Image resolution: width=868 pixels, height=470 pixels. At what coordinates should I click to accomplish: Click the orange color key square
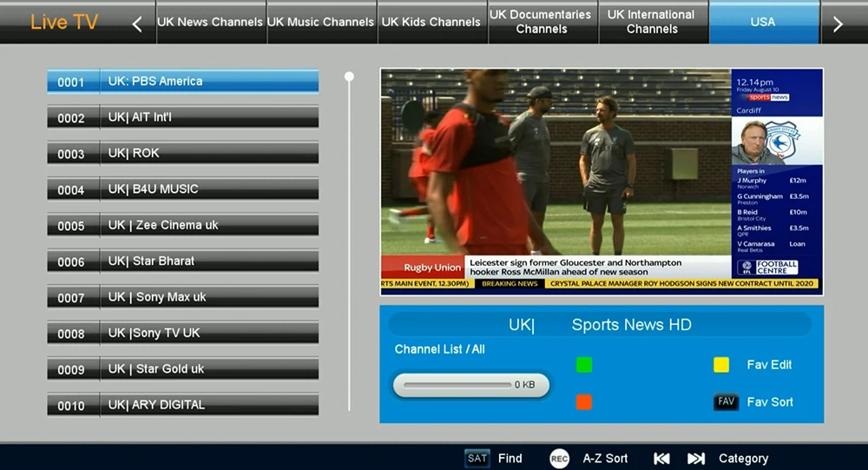584,402
